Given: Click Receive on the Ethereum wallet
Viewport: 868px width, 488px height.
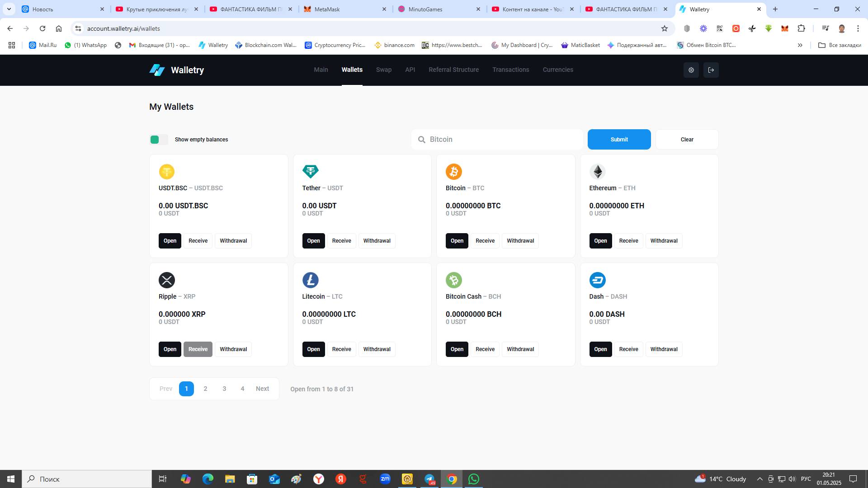Looking at the screenshot, I should [628, 241].
